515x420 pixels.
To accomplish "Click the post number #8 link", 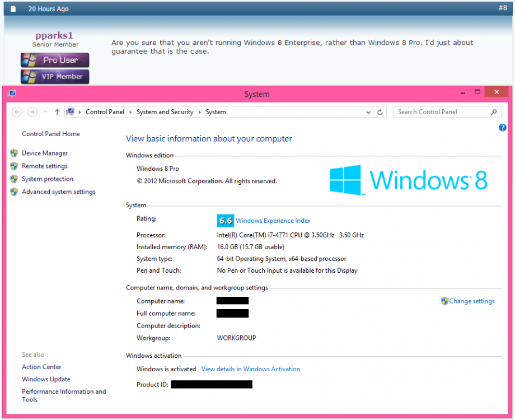I will (x=503, y=8).
